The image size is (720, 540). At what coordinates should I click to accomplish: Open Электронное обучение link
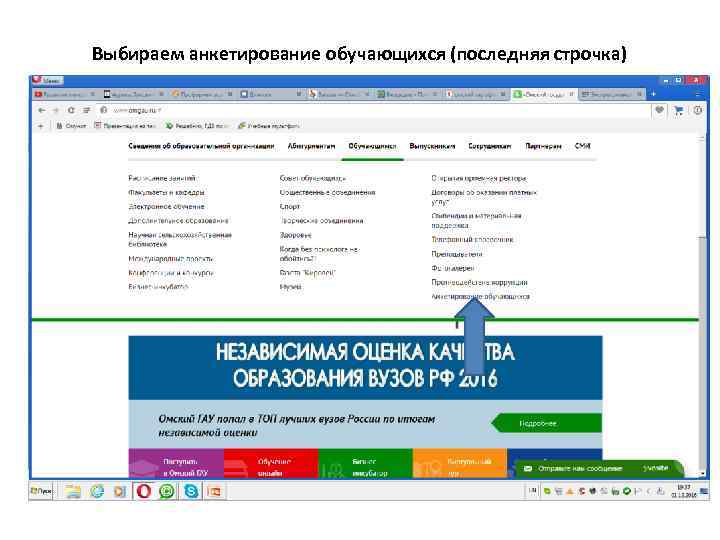166,207
